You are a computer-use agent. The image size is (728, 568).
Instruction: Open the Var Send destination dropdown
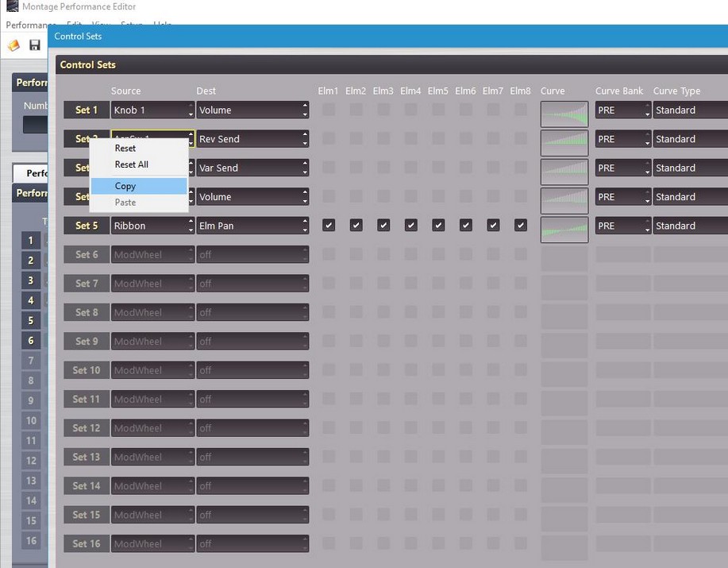252,168
